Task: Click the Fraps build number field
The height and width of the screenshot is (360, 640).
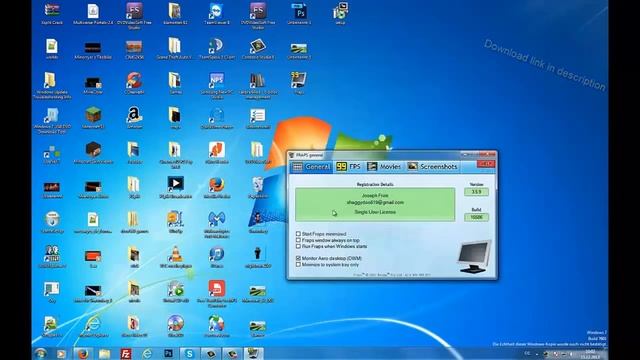Action: pos(476,217)
